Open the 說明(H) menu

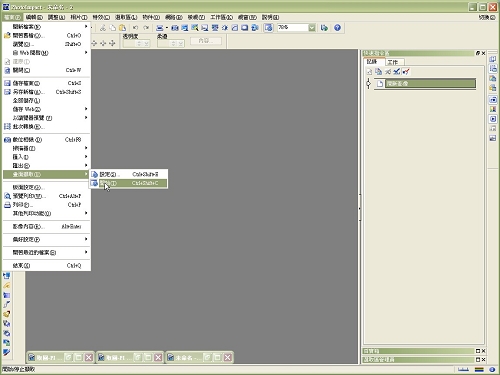pyautogui.click(x=270, y=17)
